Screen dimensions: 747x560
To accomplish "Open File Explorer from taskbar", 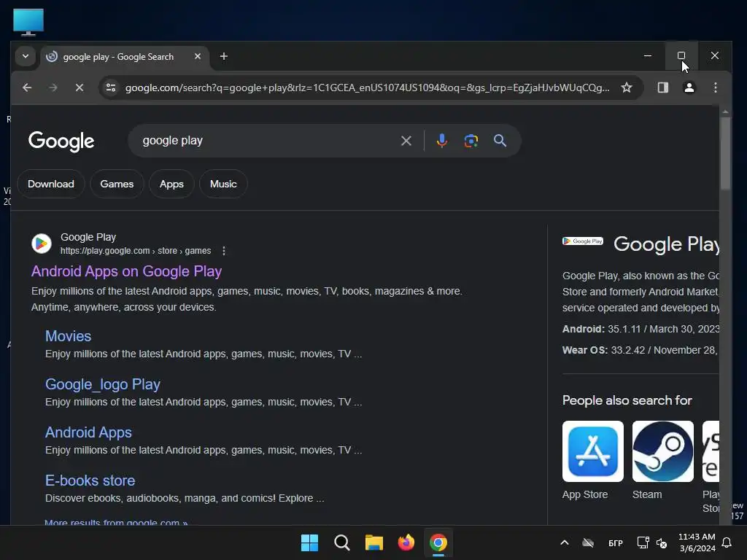I will pyautogui.click(x=374, y=542).
